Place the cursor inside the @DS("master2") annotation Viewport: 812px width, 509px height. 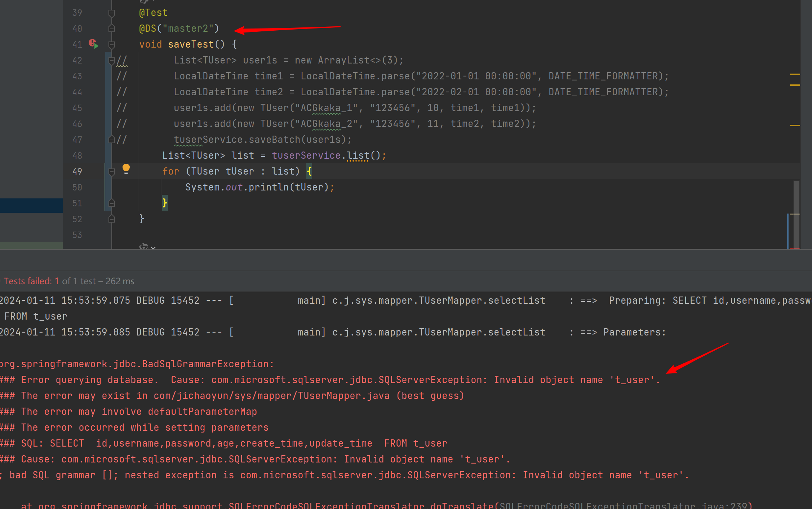pyautogui.click(x=179, y=28)
